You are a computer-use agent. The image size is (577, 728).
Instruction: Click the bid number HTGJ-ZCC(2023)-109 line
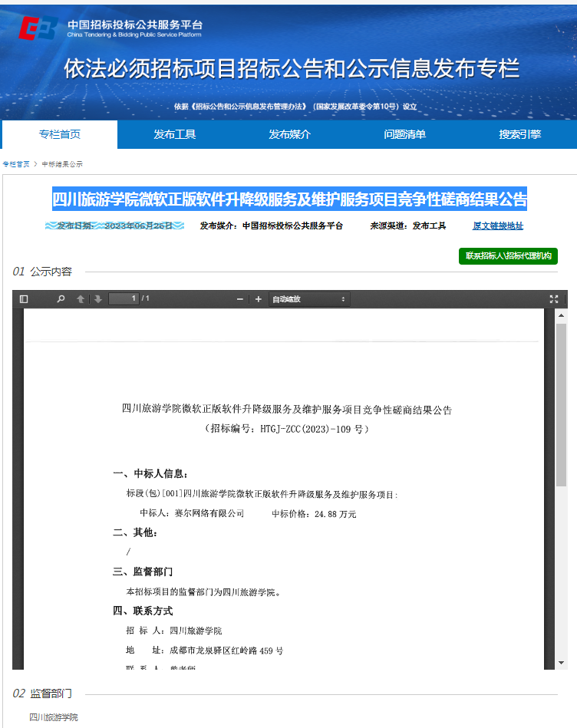click(x=286, y=429)
